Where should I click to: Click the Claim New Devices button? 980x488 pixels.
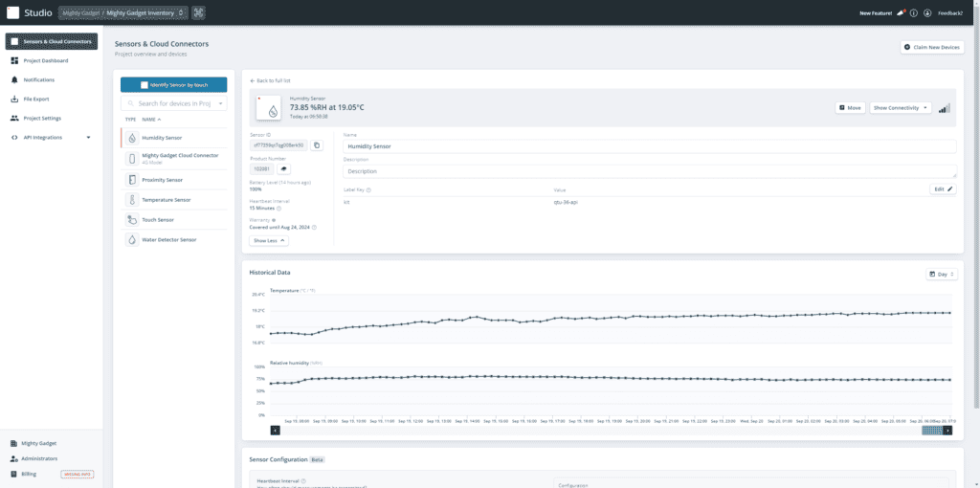932,47
